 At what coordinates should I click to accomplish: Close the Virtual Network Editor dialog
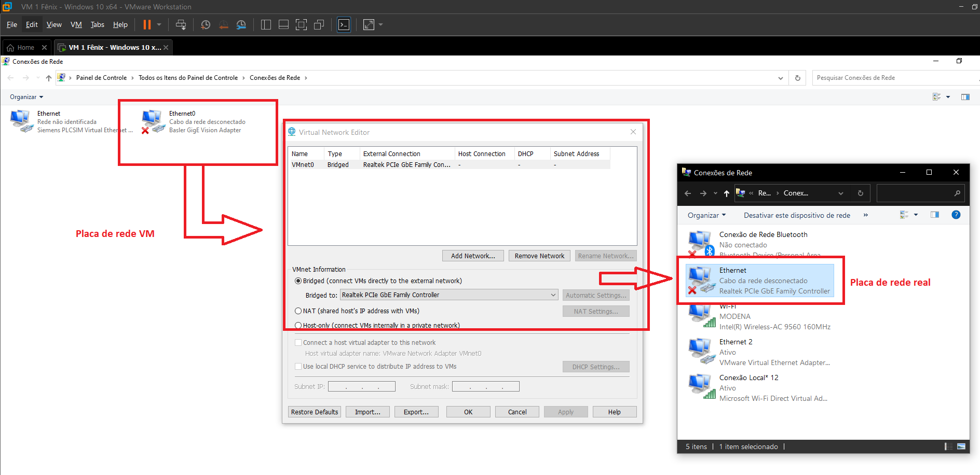point(633,132)
